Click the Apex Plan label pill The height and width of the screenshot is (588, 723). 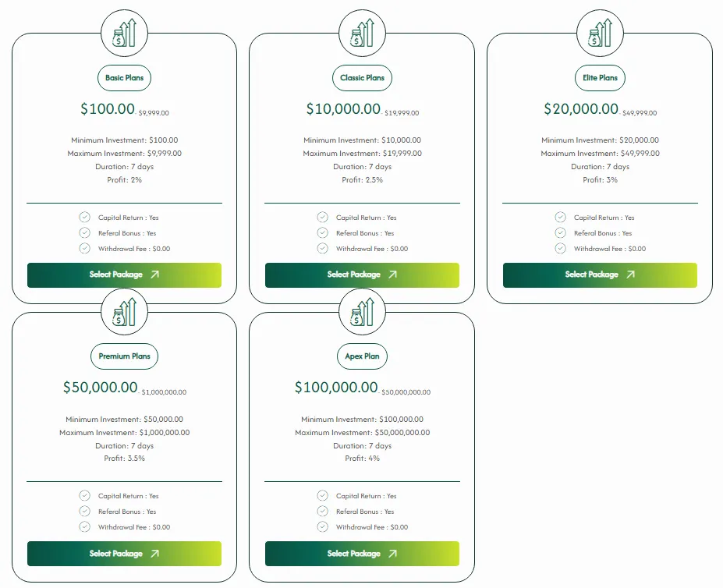click(363, 356)
